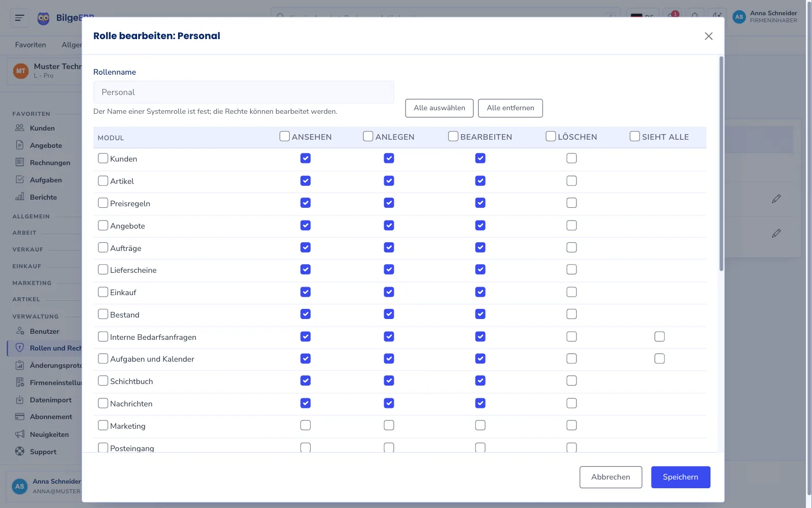Open notifications bell with red badge
Screen dimensions: 812x508
tap(672, 15)
